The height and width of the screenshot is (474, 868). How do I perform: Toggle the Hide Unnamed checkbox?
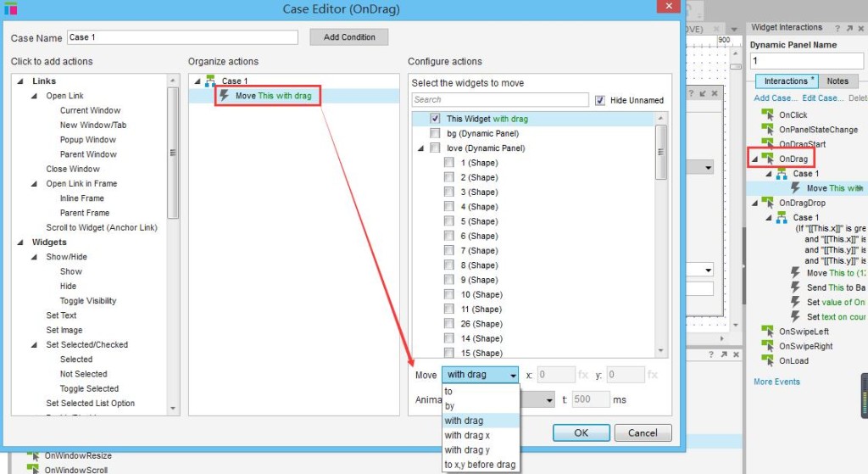pos(600,100)
